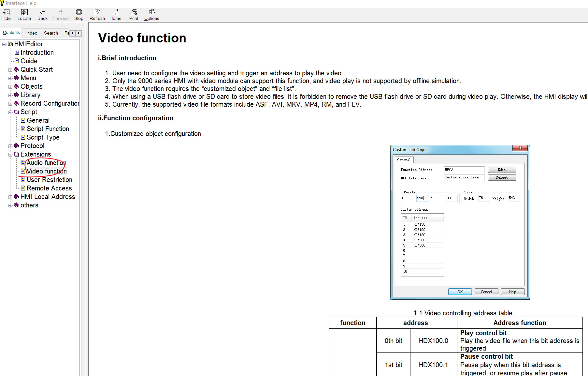Viewport: 588px width, 376px height.
Task: Click the Record Configuration book icon
Action: [x=16, y=103]
